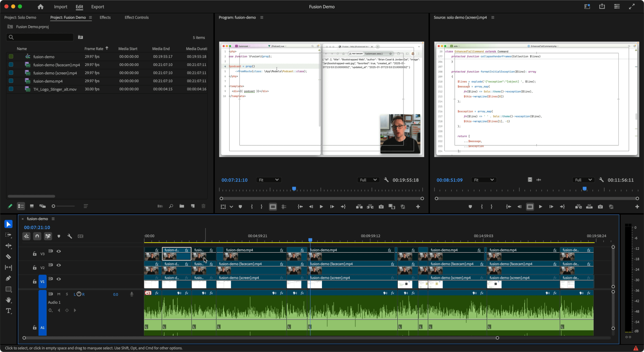Click Project panel search field
Viewport: 644px width, 352px height.
coord(40,37)
